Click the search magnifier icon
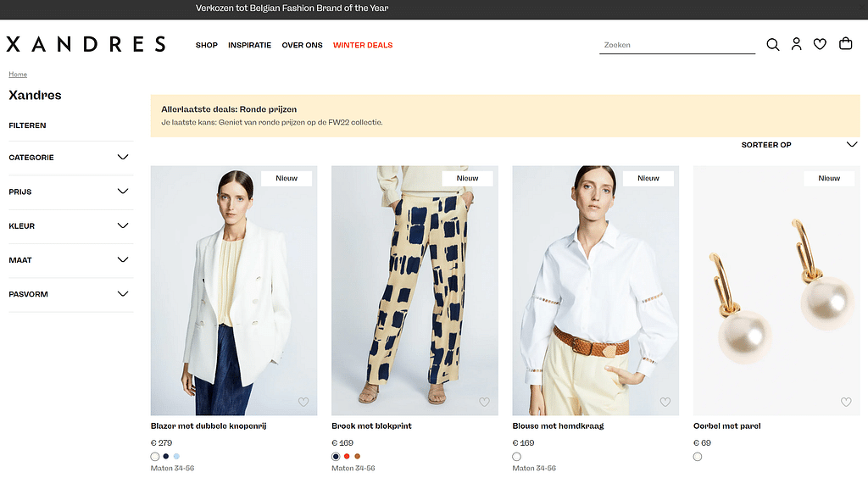The image size is (868, 489). pos(772,45)
